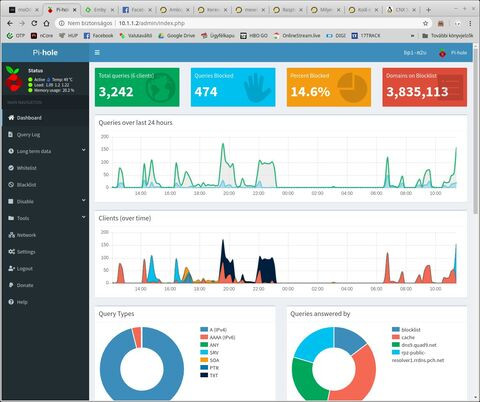Screen dimensions: 480x402
Task: Toggle the blocklist legend color swatch
Action: click(x=396, y=329)
